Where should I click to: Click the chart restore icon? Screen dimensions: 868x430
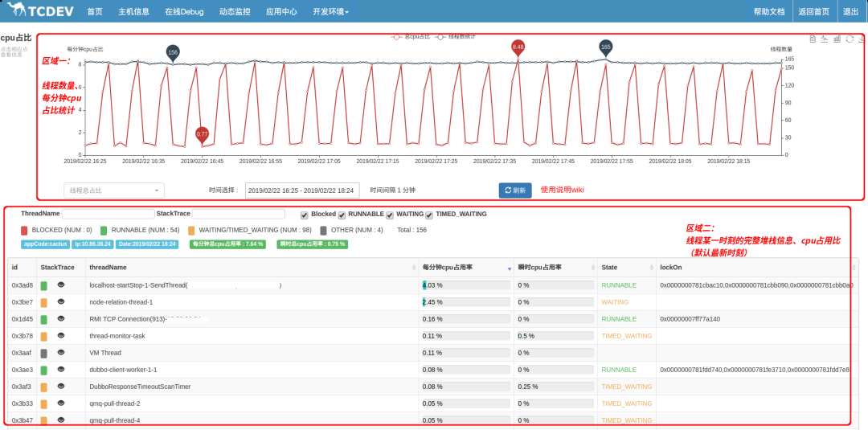[x=850, y=39]
